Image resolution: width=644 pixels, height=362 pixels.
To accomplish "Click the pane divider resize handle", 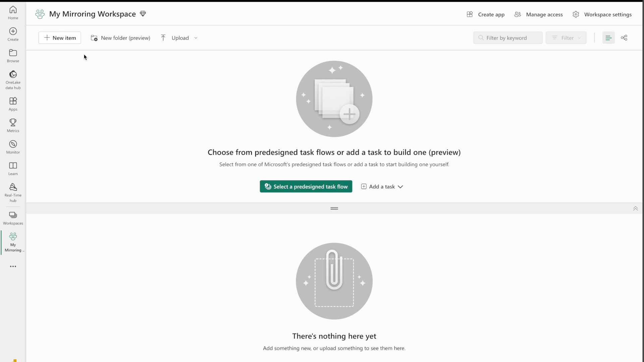I will [x=334, y=208].
